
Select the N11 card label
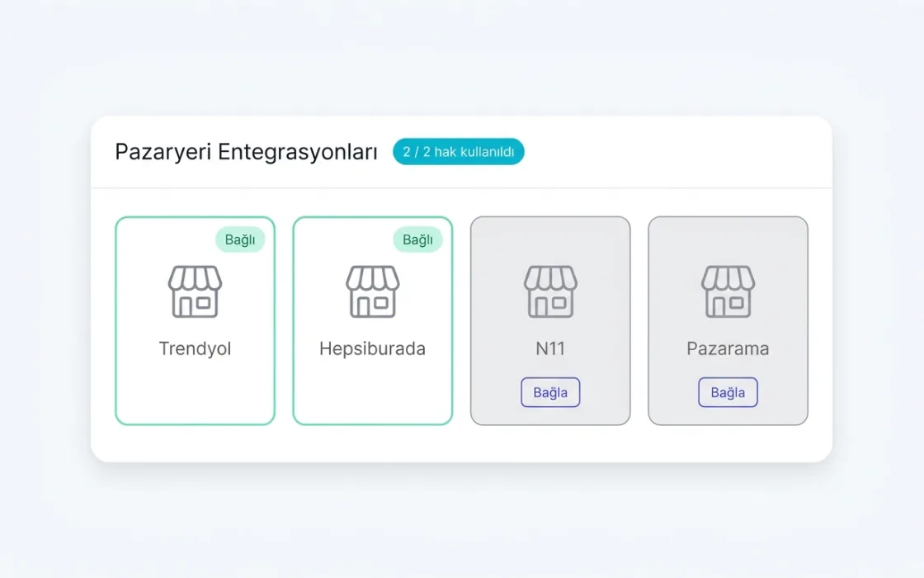[x=550, y=348]
